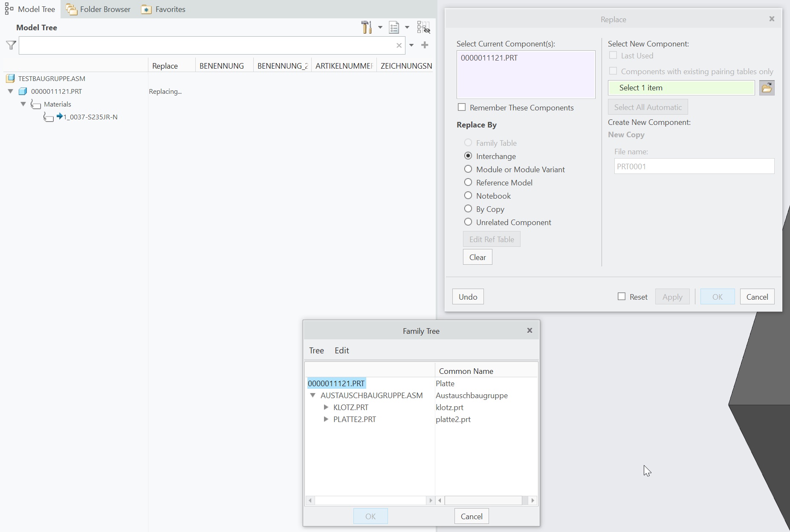This screenshot has width=790, height=532.
Task: Switch to the Folder Browser tab
Action: (x=98, y=9)
